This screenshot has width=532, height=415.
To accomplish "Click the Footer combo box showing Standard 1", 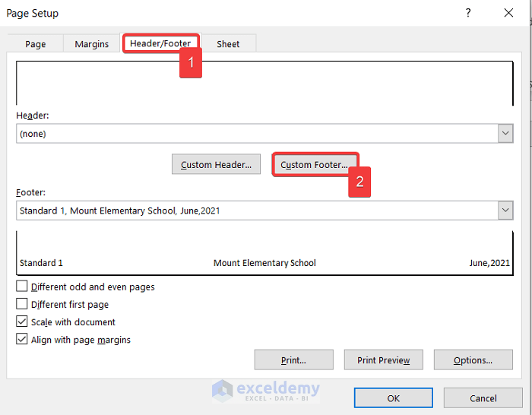I will pos(264,211).
